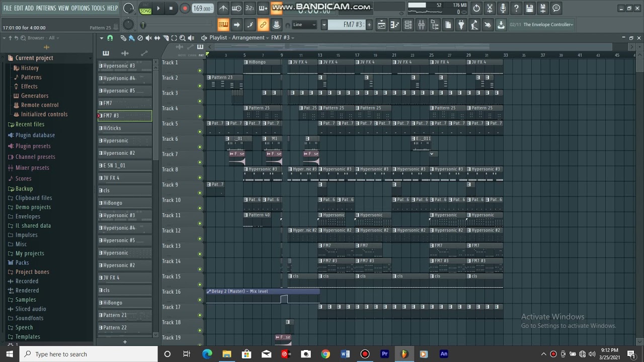644x362 pixels.
Task: Toggle the Browser view icon
Action: click(x=435, y=25)
